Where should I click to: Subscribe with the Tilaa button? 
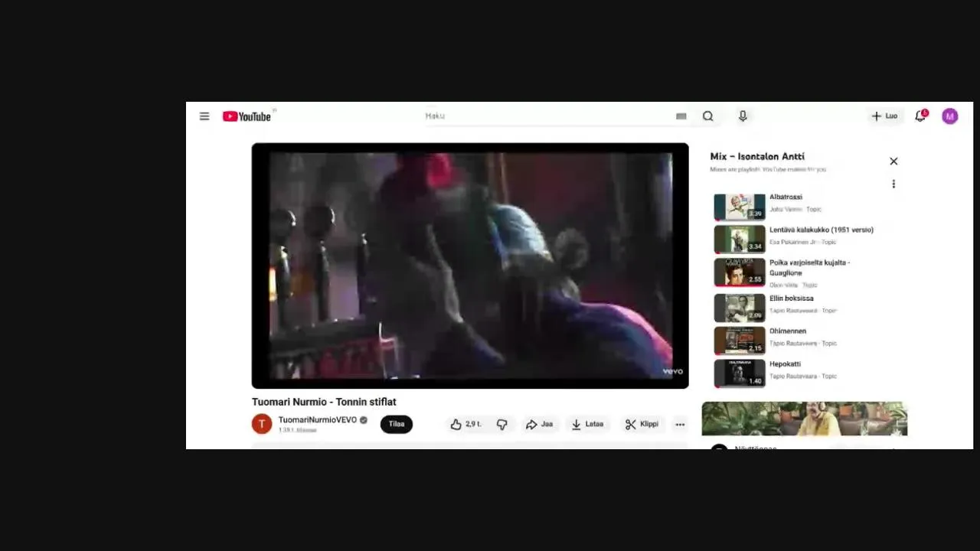click(397, 424)
